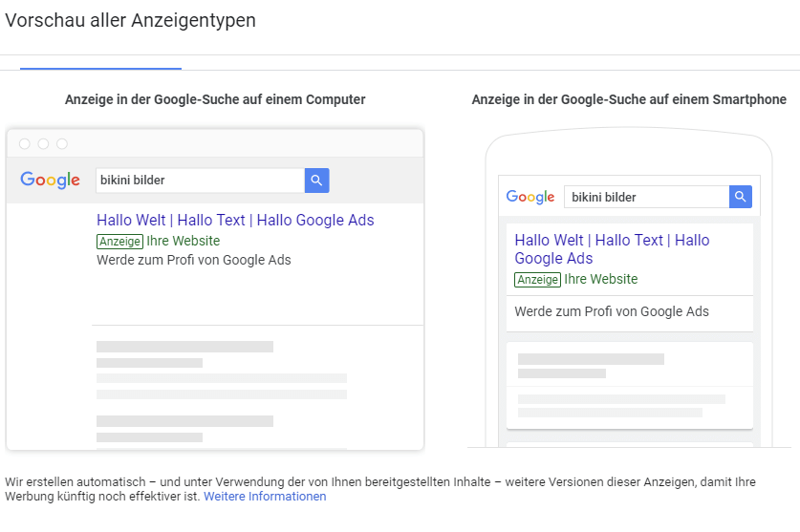Viewport: 800px width, 532px height.
Task: Click the desktop ad headline 'Hallo Welt | Hallo Text'
Action: pyautogui.click(x=235, y=221)
